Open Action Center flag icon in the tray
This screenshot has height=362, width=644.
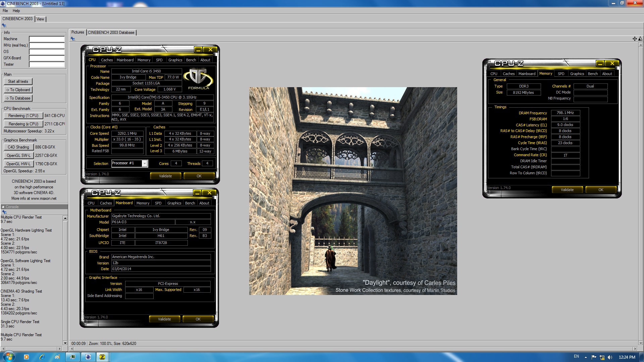[594, 357]
